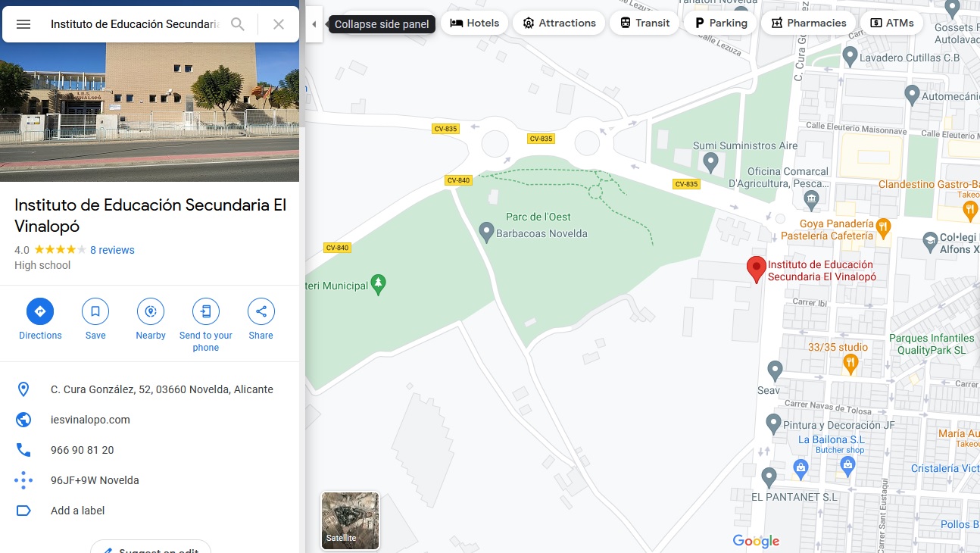Click the search input field
Screen dimensions: 980x553
coord(134,24)
